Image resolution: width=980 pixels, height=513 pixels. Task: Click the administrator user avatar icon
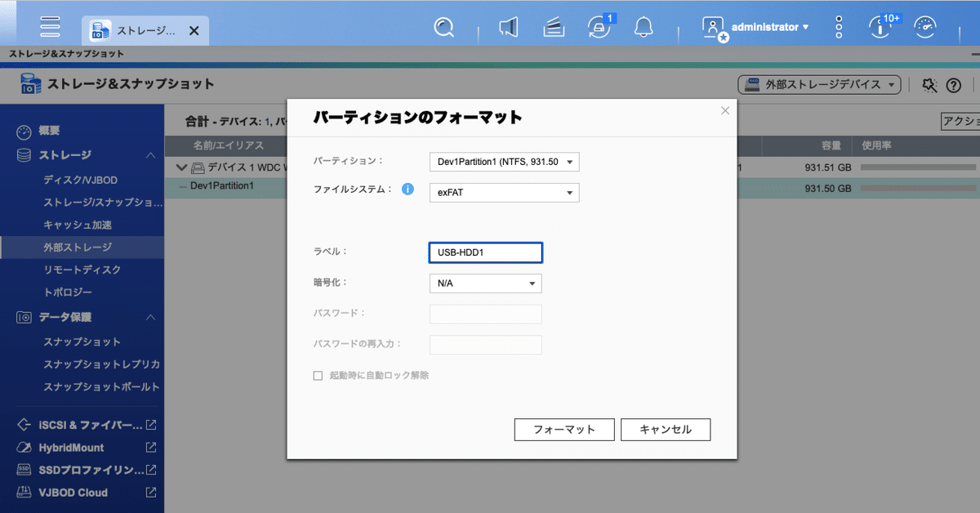pyautogui.click(x=714, y=28)
